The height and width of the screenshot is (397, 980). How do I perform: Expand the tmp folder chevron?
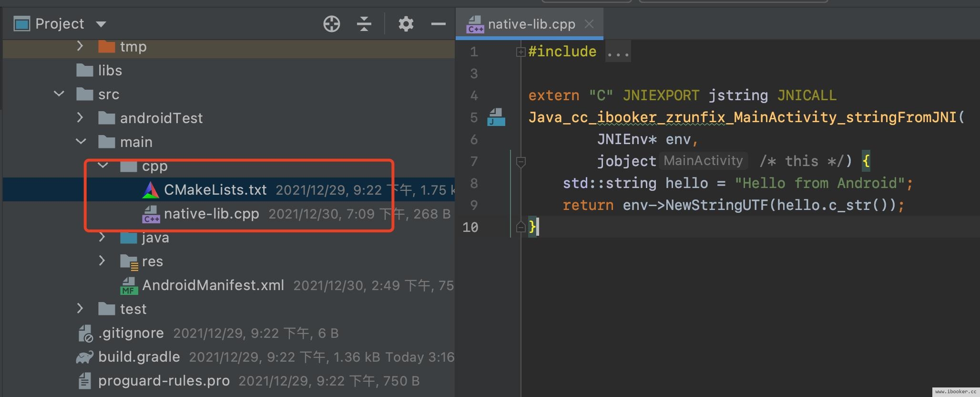tap(80, 46)
